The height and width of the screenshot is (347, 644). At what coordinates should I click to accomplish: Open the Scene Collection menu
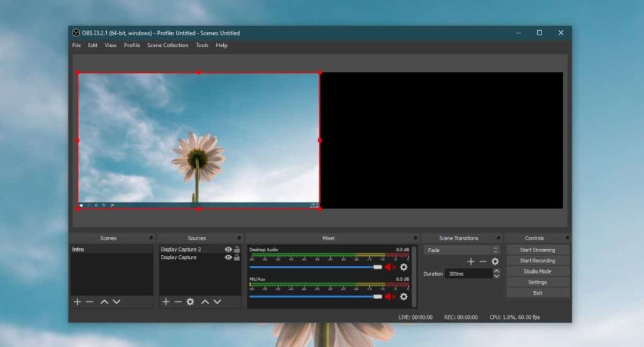[167, 45]
